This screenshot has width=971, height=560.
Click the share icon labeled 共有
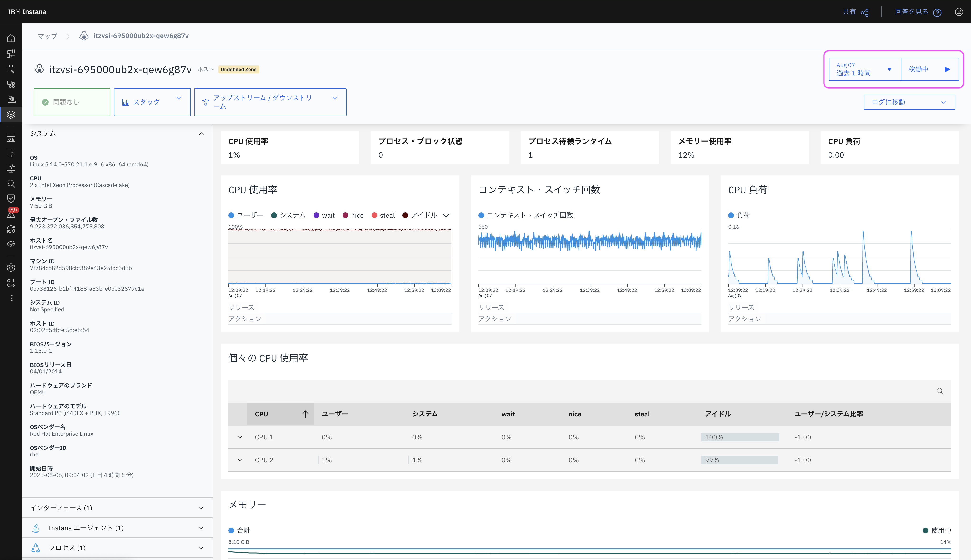[x=864, y=12]
